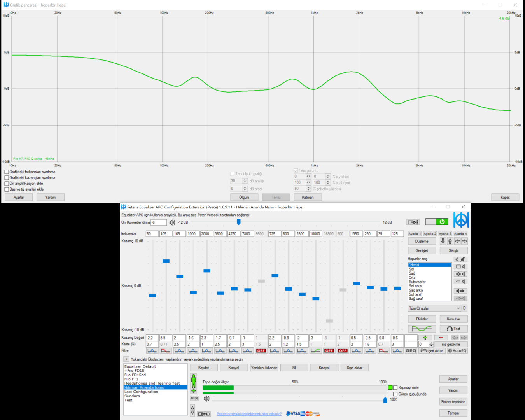Change filter type of the 80 Hz band
This screenshot has height=420, width=525.
coord(152,351)
